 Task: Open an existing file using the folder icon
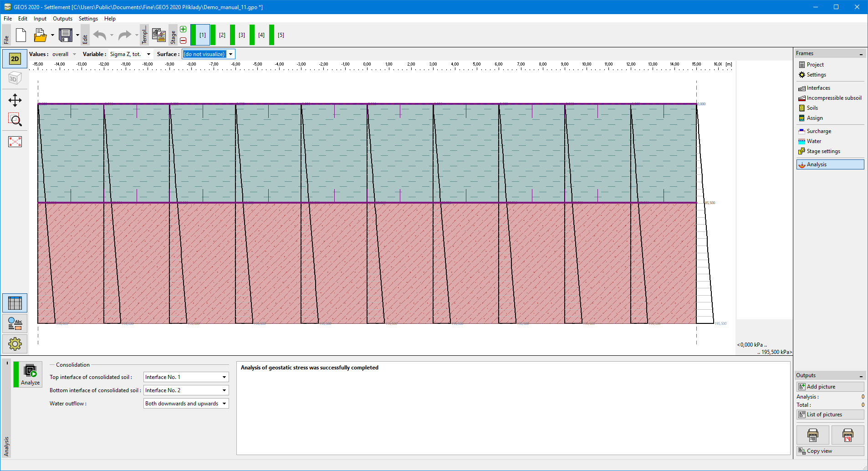click(40, 35)
